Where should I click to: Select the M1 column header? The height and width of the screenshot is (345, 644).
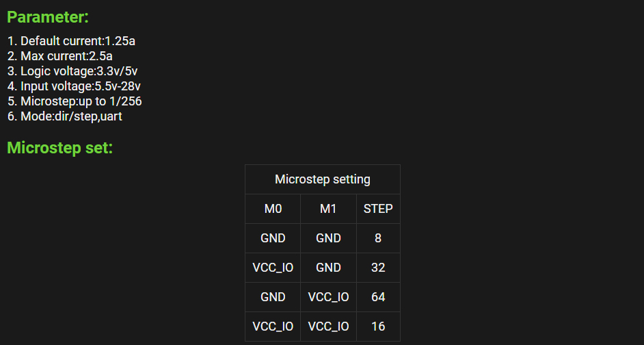[328, 209]
